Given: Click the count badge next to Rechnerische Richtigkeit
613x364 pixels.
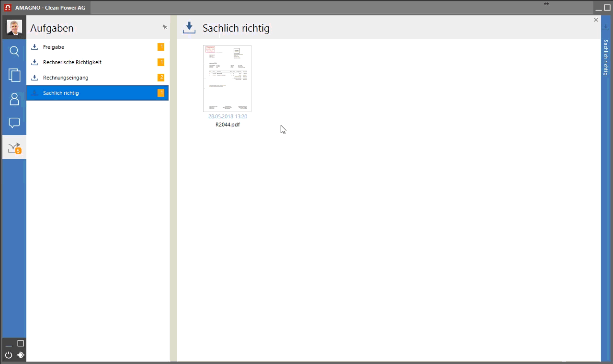Looking at the screenshot, I should 161,62.
